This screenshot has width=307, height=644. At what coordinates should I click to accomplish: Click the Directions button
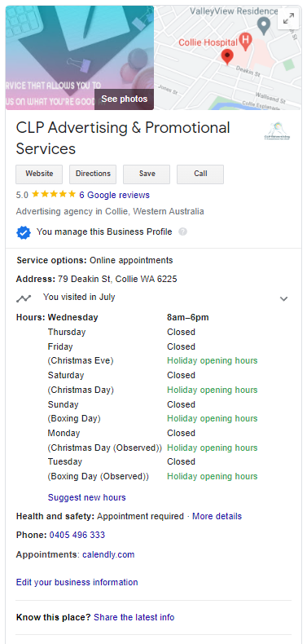tap(93, 174)
